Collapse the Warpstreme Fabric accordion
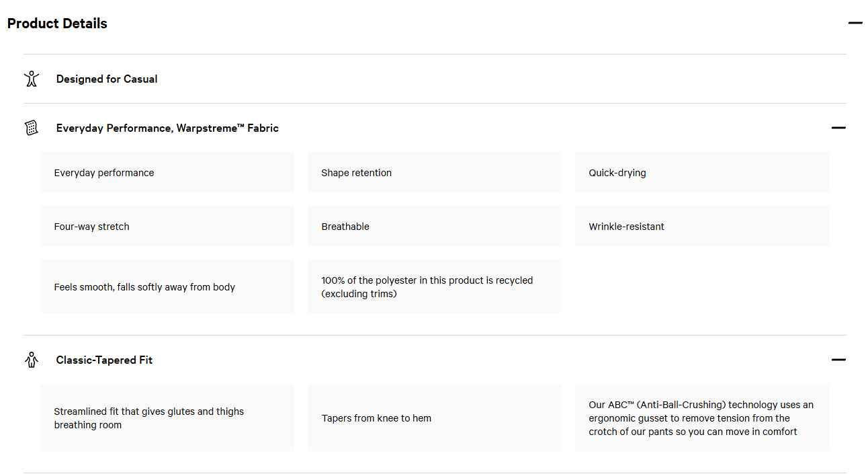Screen dimensions: 868x474 point(838,128)
